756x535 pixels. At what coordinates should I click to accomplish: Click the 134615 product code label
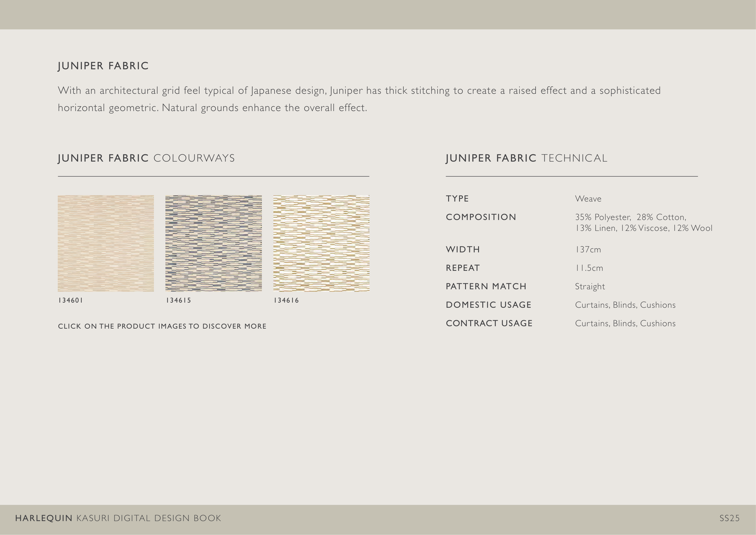(178, 300)
